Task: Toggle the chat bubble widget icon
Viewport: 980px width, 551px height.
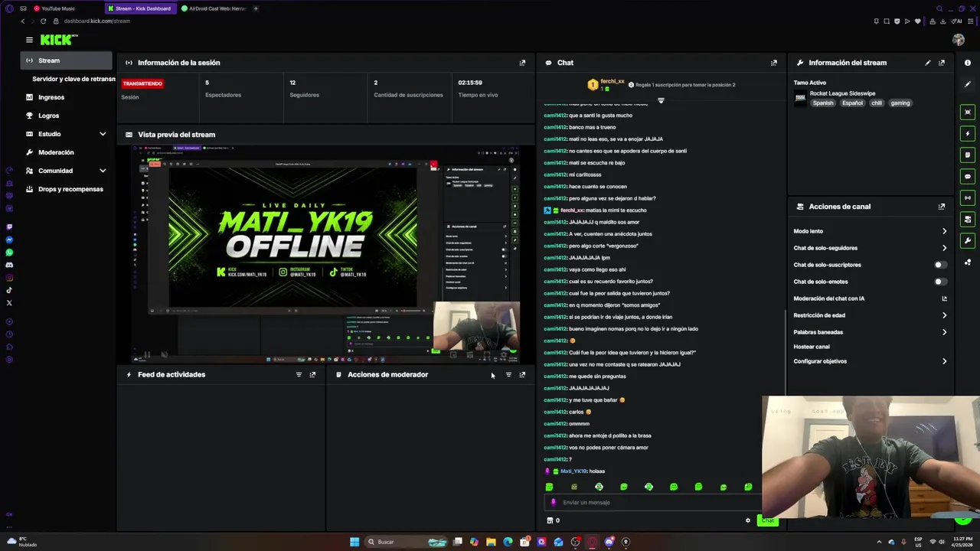Action: 968,177
